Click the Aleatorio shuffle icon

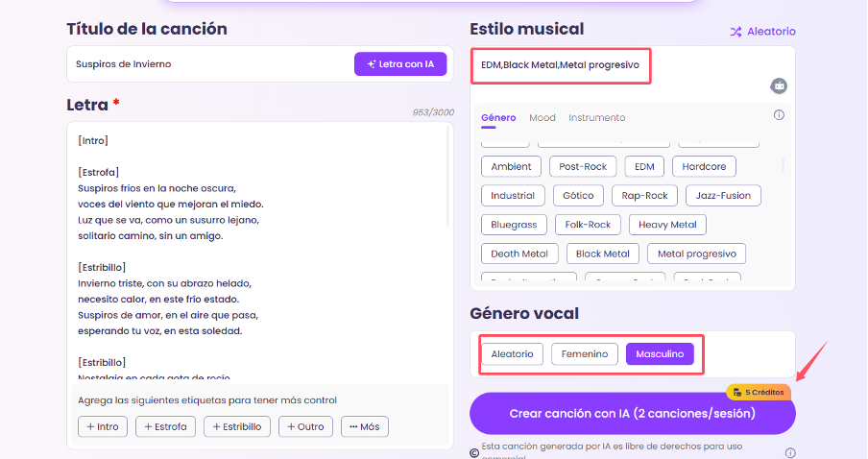(735, 32)
